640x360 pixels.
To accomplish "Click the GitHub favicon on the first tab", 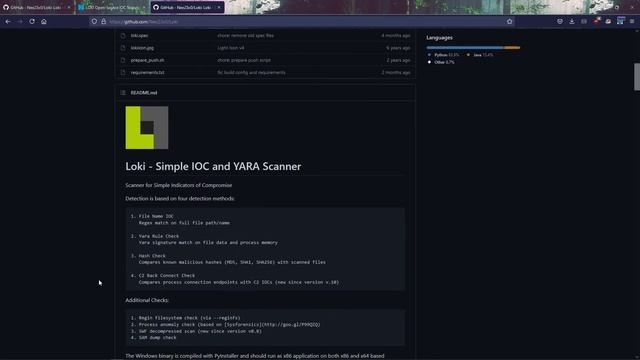I will tap(6, 7).
